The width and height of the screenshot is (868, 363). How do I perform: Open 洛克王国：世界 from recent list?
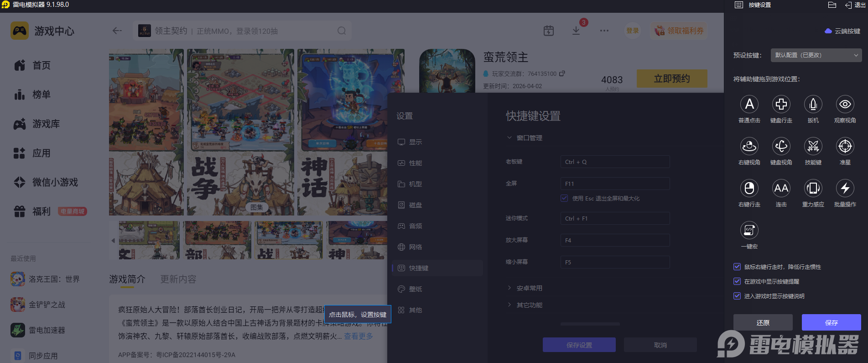[45, 279]
